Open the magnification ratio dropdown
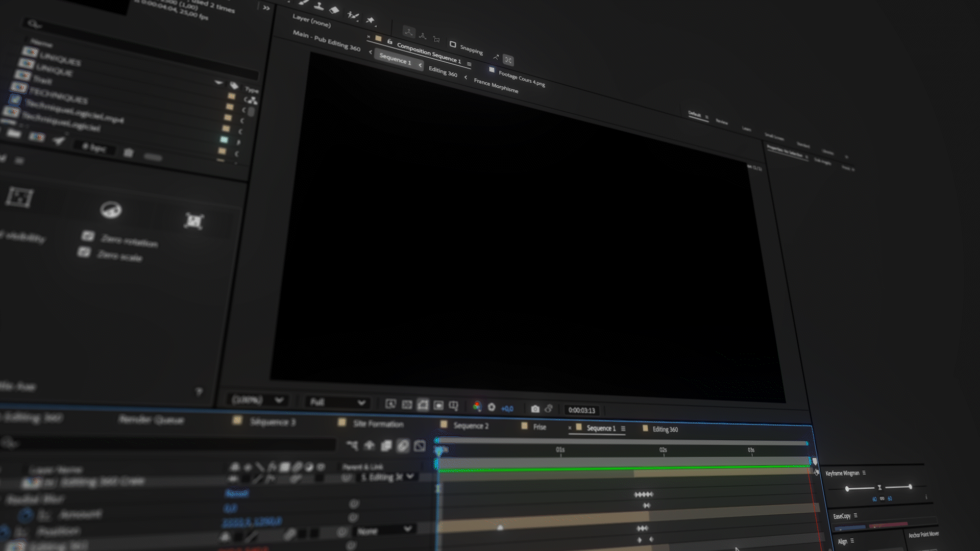 coord(258,400)
